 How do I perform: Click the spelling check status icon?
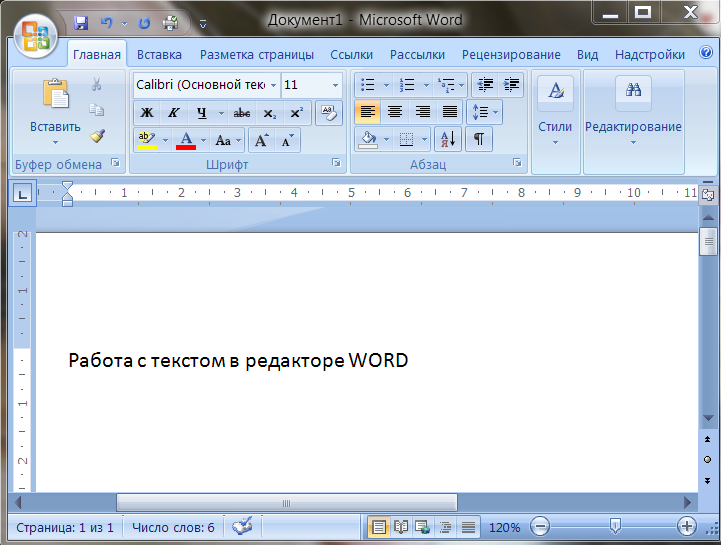(242, 526)
